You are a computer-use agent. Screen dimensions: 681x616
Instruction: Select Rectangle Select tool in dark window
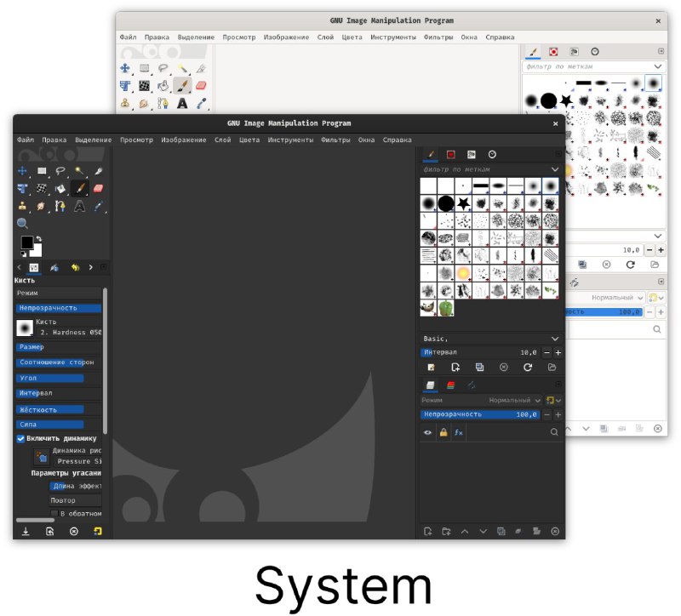(42, 171)
